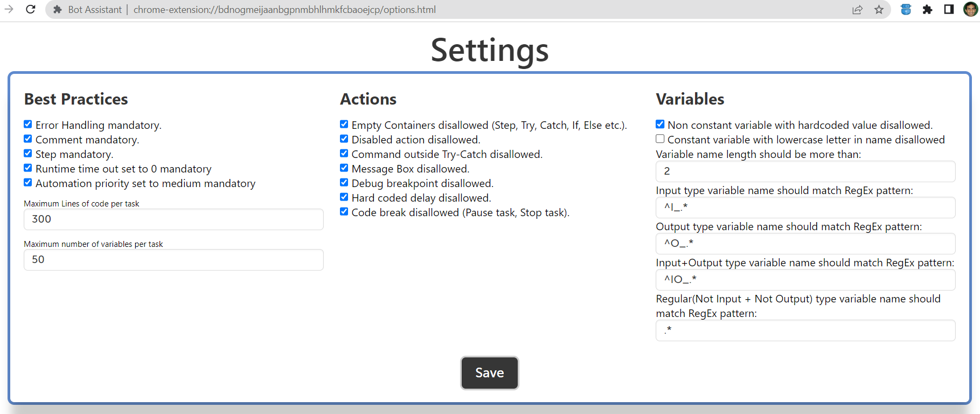Click 'Input+Output type variable name' label

(805, 263)
